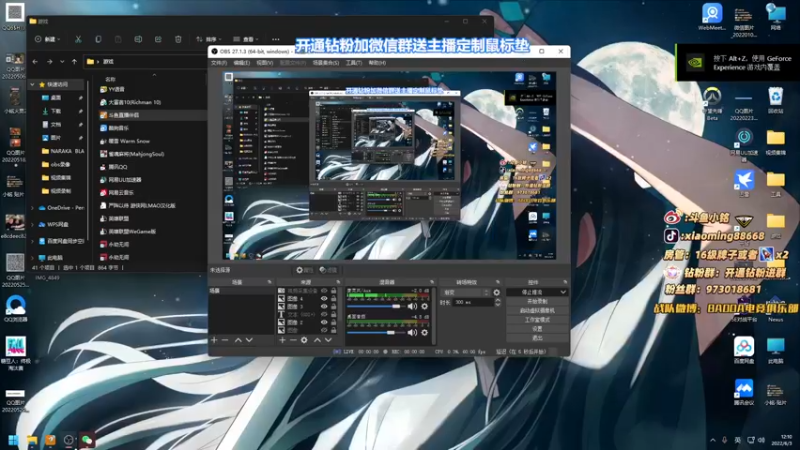Open the arrow menu beside 停止推流
The image size is (800, 450).
563,292
